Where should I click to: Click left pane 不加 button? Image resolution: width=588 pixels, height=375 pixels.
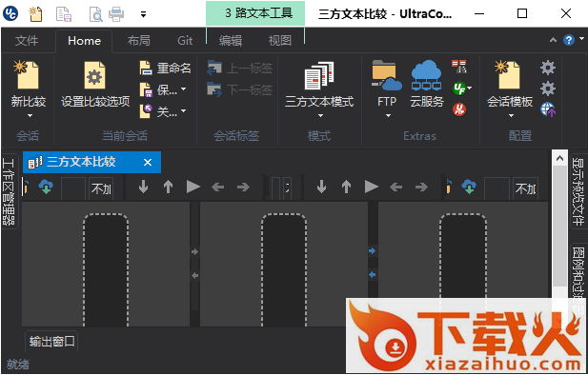coord(101,188)
